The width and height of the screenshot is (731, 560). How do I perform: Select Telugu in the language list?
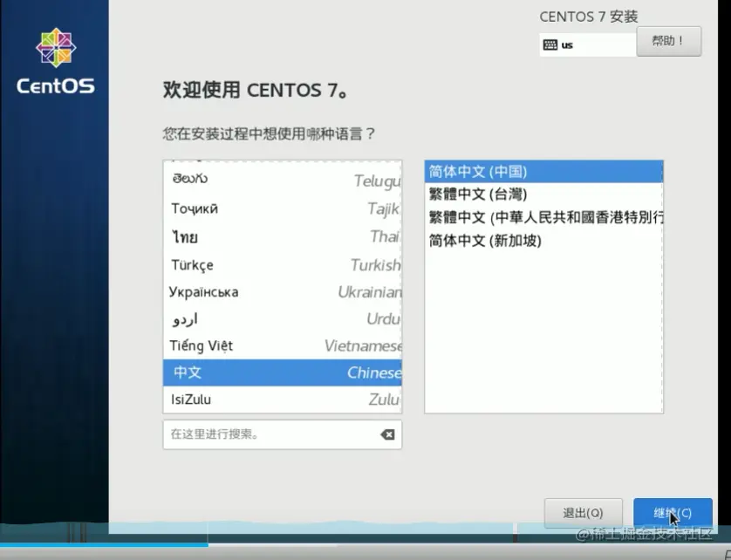(282, 180)
